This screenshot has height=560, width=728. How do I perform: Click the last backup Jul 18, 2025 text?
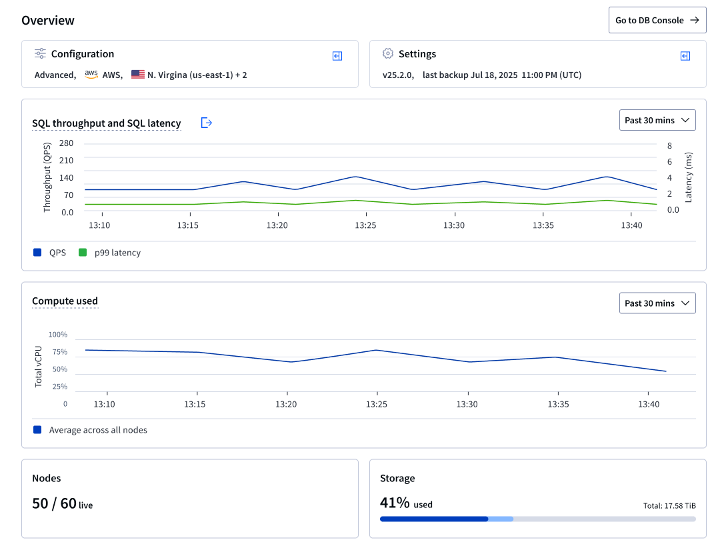pyautogui.click(x=502, y=75)
